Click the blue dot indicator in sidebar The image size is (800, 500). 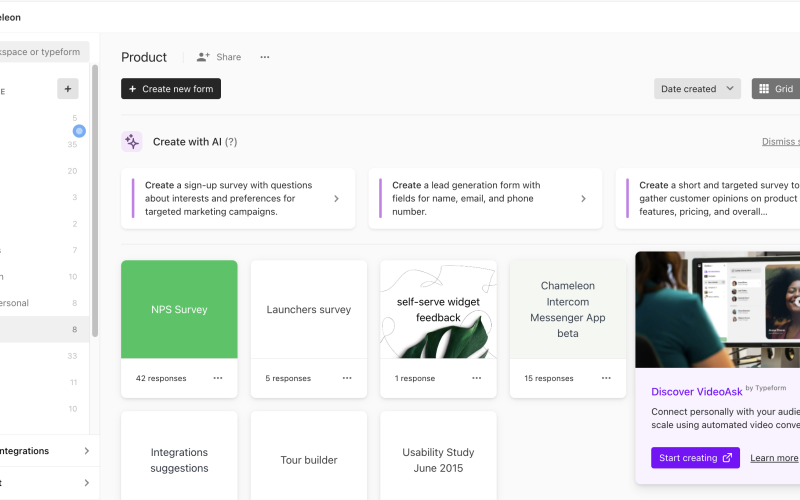pyautogui.click(x=79, y=131)
